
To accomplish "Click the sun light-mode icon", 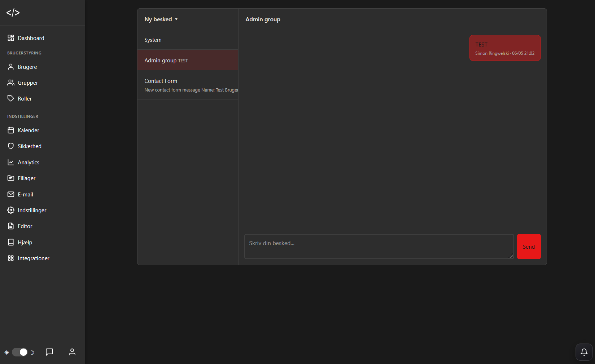I will point(6,352).
